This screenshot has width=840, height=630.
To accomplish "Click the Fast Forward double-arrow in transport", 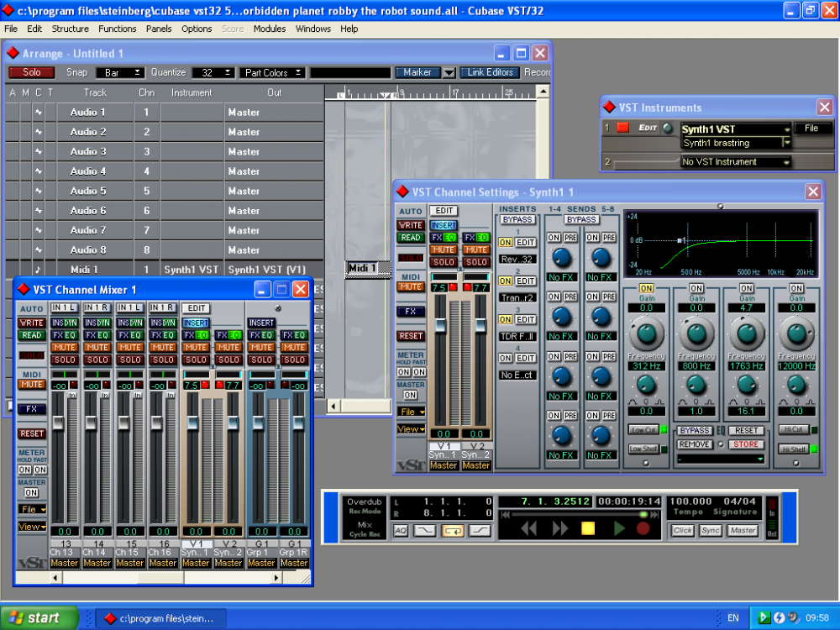I will [559, 528].
